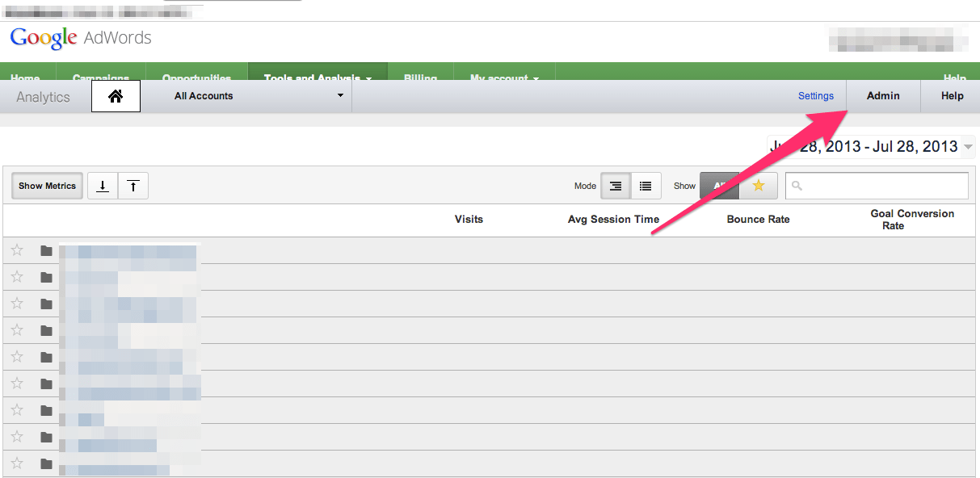Screen dimensions: 980x478
Task: Click the collapse-all up arrow icon
Action: (x=133, y=186)
